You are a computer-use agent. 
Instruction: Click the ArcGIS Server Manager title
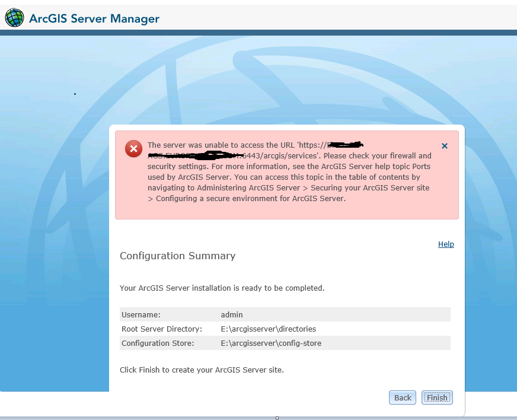pyautogui.click(x=94, y=18)
